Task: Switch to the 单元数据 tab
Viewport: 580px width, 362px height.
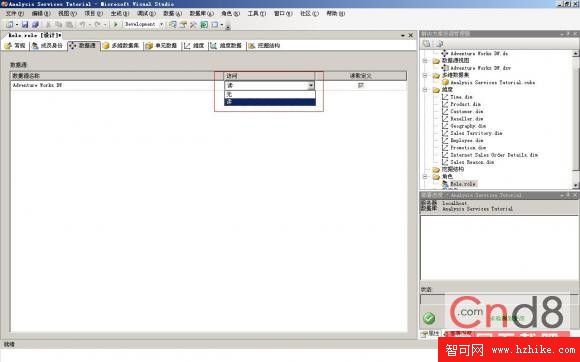Action: point(161,45)
